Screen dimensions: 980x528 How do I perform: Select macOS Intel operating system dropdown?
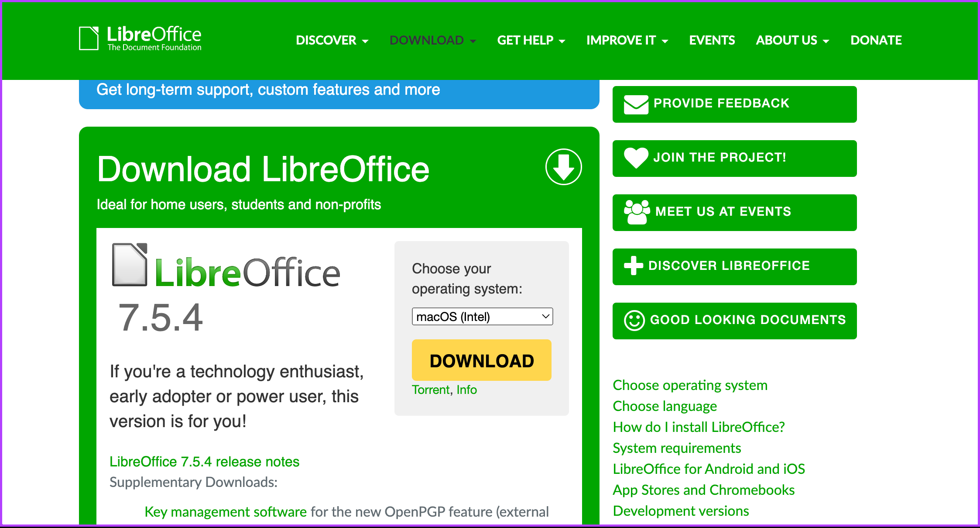point(480,317)
